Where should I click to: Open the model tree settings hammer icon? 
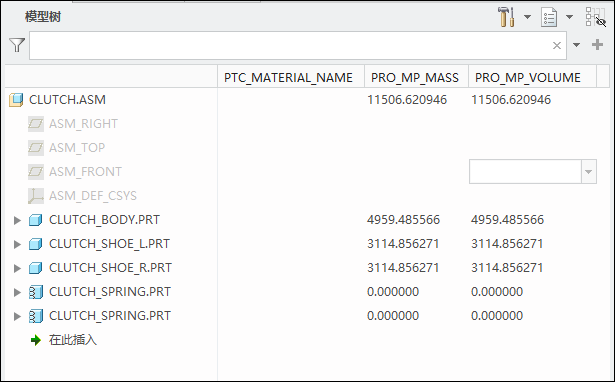click(506, 17)
